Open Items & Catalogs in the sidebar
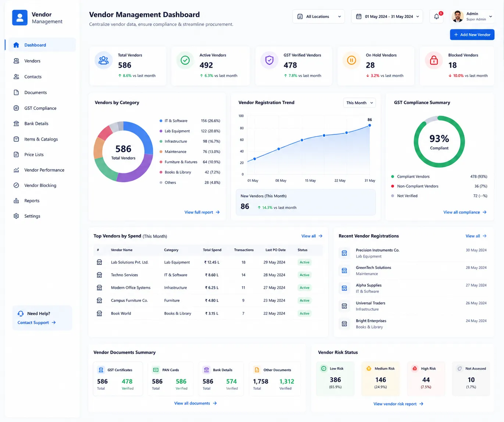The height and width of the screenshot is (422, 504). (x=40, y=139)
